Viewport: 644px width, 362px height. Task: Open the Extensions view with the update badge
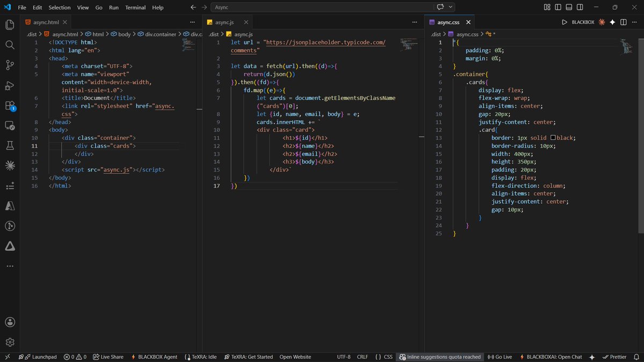click(10, 106)
